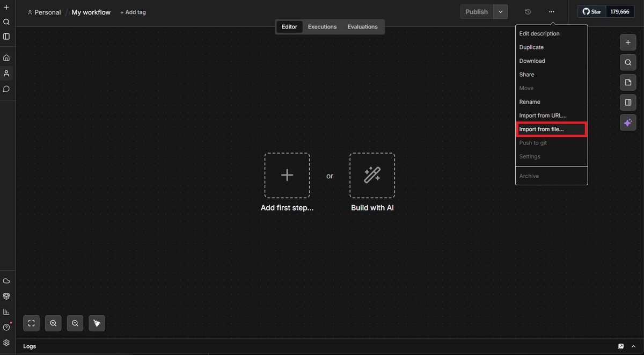This screenshot has height=355, width=644.
Task: Tidy up the canvas with magic wand tool
Action: (x=97, y=323)
